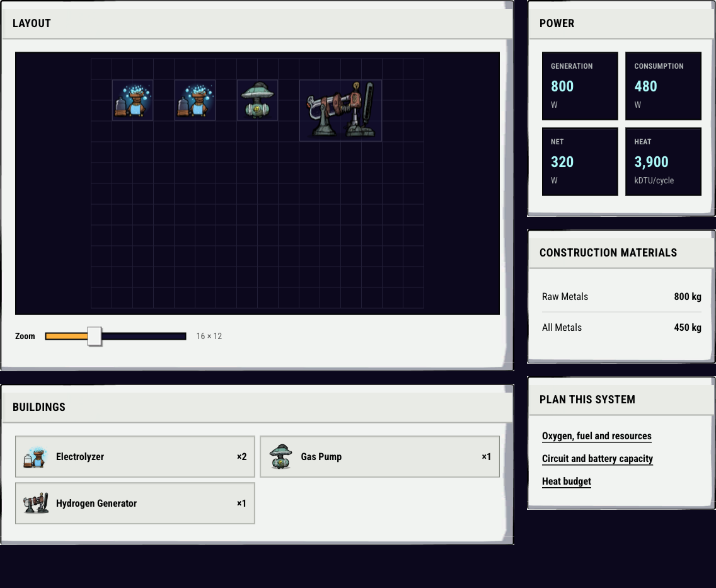
Task: Click the PLAN THIS SYSTEM heading
Action: (x=587, y=400)
